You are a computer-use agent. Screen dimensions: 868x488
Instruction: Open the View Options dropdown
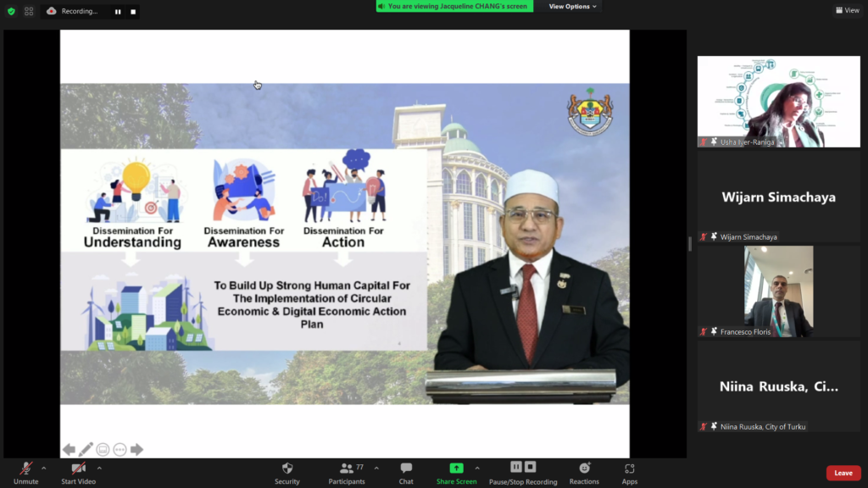click(572, 7)
